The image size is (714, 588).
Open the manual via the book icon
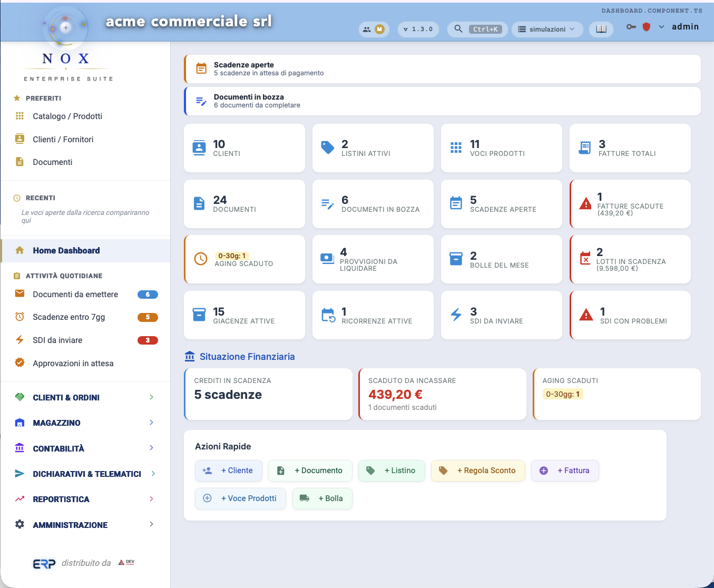(601, 29)
